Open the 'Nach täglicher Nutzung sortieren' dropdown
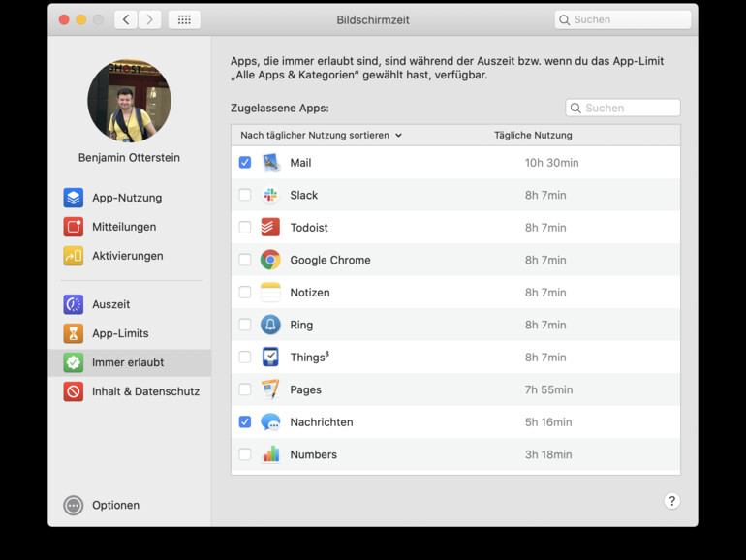Viewport: 746px width, 560px height. click(321, 136)
